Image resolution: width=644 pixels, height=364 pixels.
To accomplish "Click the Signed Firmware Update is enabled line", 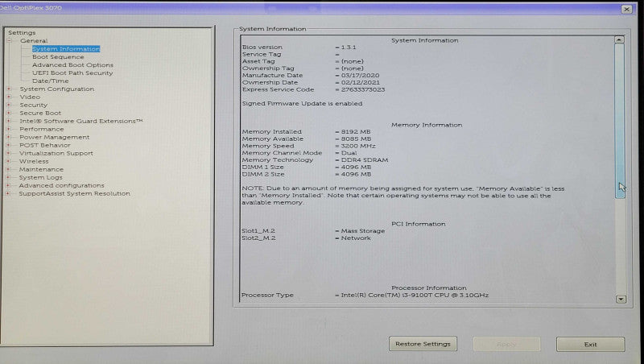I will [303, 104].
